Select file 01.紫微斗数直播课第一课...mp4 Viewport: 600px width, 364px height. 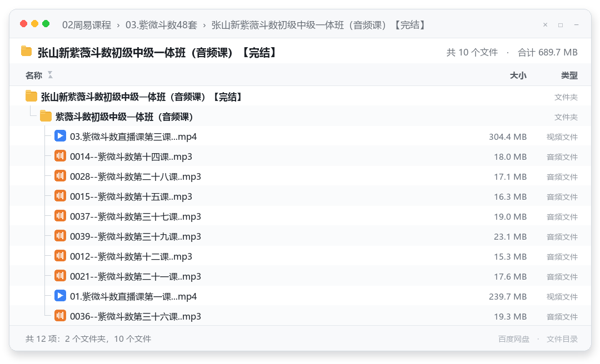(301, 296)
